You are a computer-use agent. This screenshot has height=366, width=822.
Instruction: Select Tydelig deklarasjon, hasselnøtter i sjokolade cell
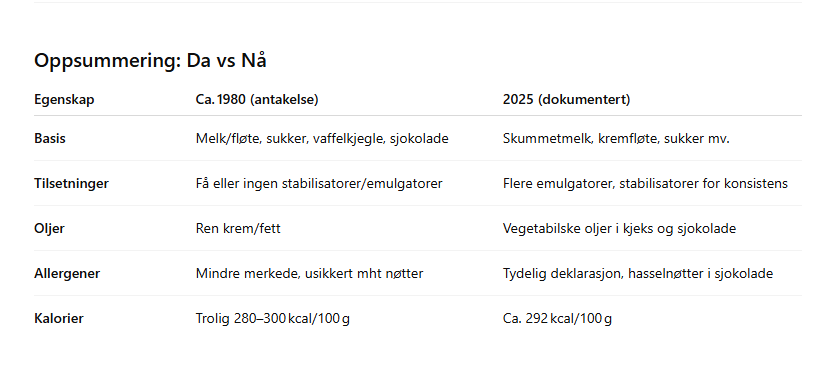[x=637, y=274]
